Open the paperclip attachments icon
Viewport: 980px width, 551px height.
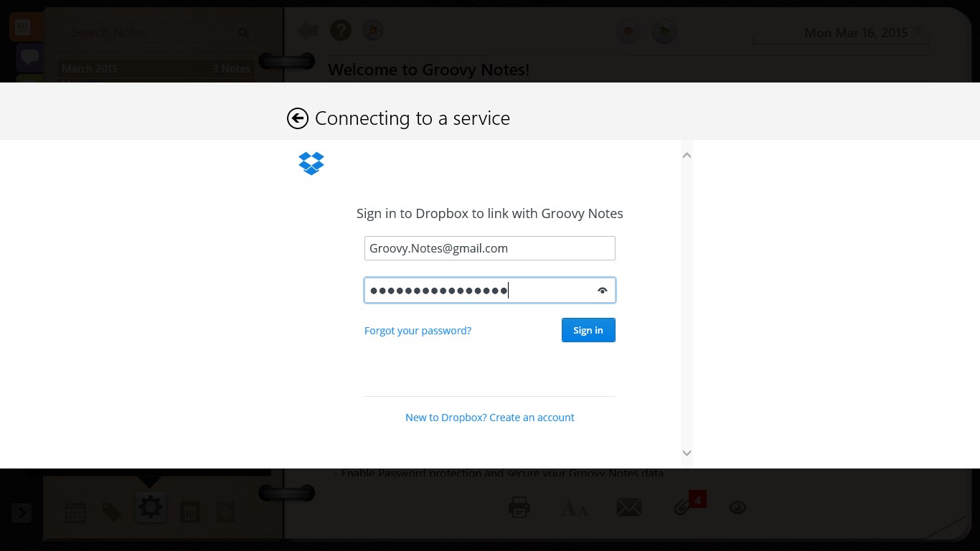pos(682,508)
